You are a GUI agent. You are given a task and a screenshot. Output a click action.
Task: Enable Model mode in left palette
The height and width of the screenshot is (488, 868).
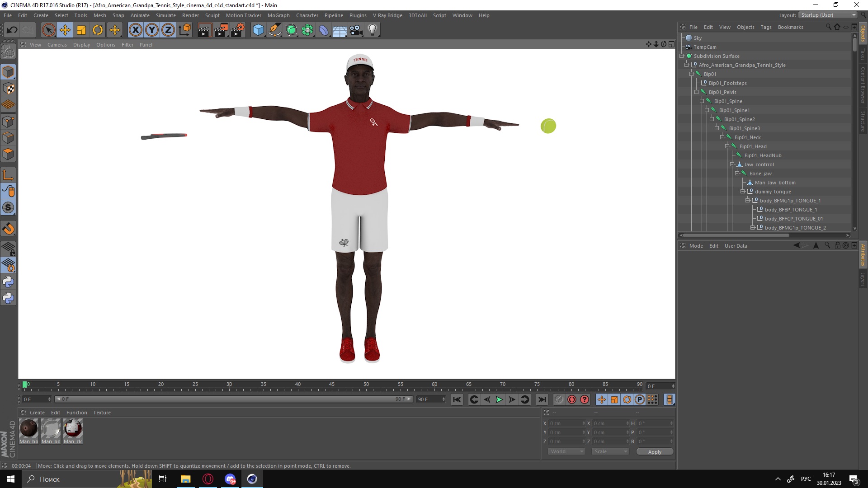tap(8, 72)
